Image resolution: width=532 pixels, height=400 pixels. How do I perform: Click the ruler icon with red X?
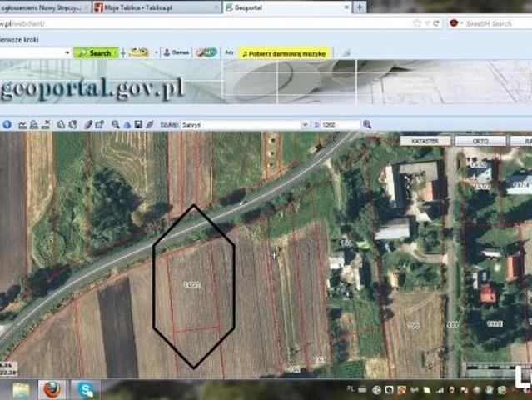(46, 125)
